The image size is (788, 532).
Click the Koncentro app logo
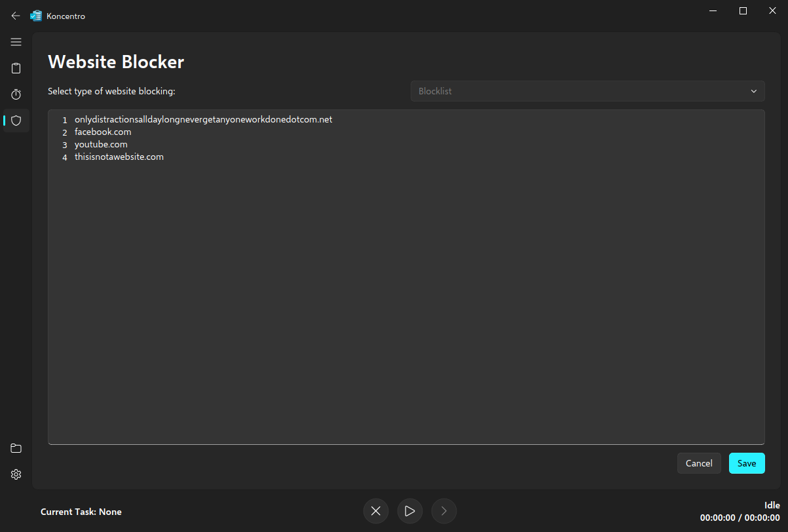pos(36,15)
